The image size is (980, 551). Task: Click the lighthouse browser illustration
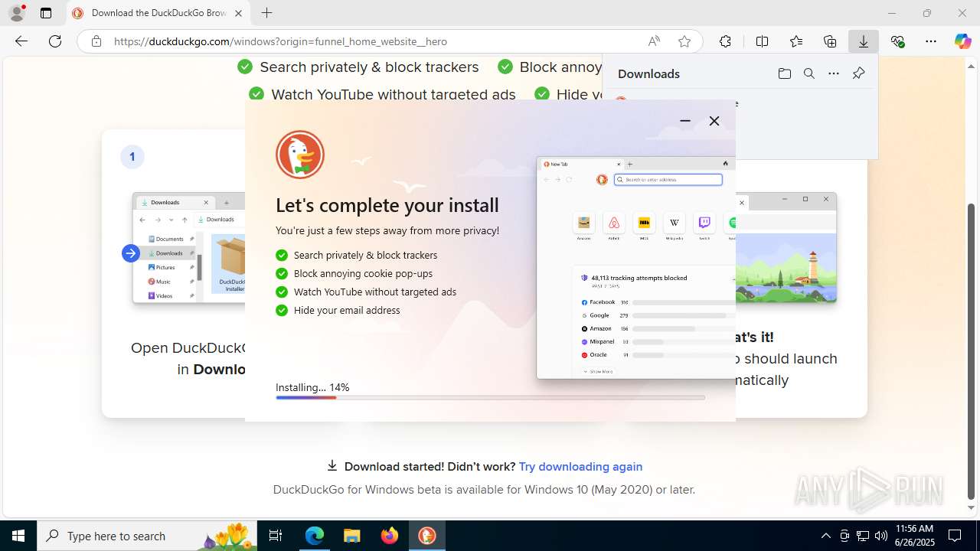point(786,247)
